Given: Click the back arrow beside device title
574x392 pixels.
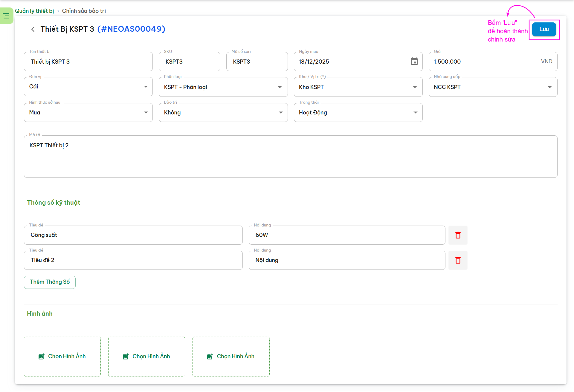Looking at the screenshot, I should click(33, 29).
